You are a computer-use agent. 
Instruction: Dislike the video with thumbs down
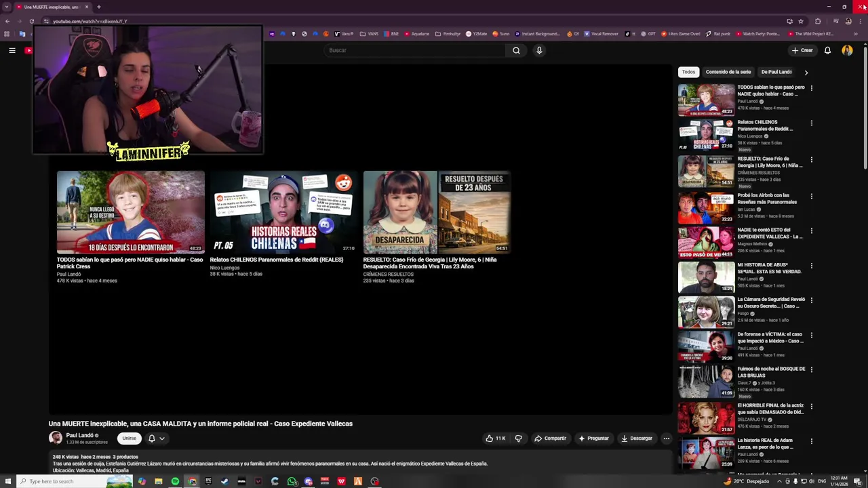coord(519,439)
